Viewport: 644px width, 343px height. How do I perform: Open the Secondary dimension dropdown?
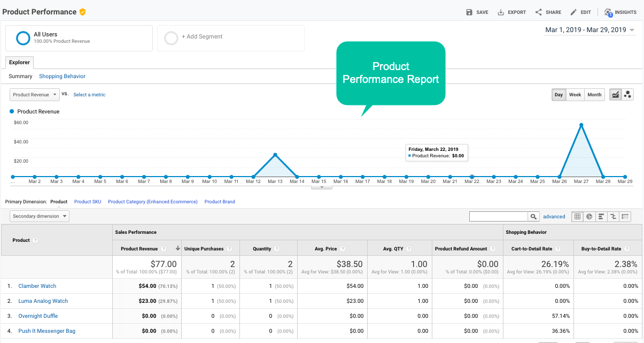pos(39,216)
